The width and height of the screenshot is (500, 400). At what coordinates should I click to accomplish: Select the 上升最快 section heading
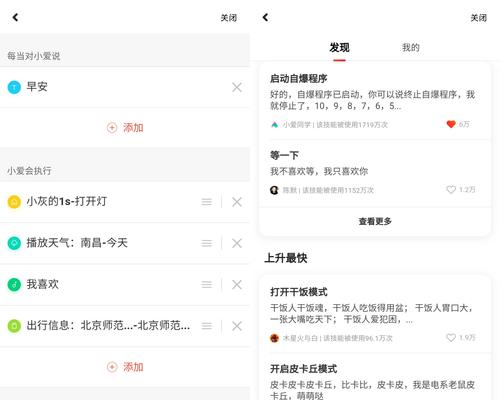pyautogui.click(x=286, y=258)
